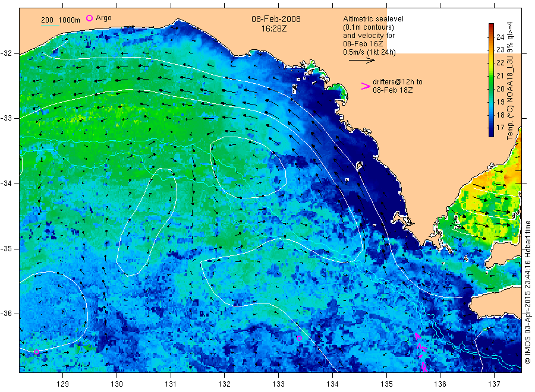The width and height of the screenshot is (535, 392).
Task: Click the "08-Feb 18Z" drifters legend text
Action: [393, 90]
